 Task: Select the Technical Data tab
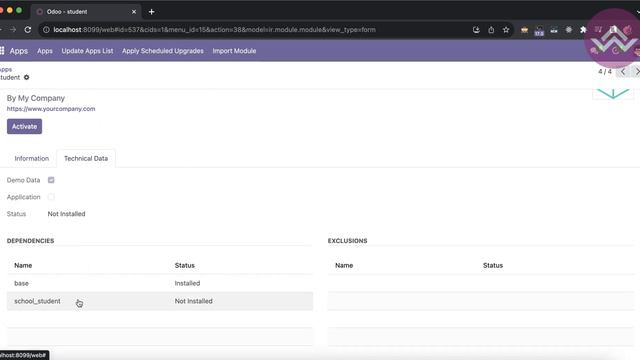click(86, 158)
